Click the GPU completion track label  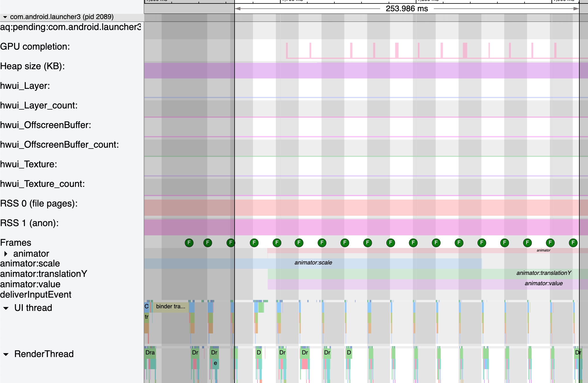click(x=35, y=47)
